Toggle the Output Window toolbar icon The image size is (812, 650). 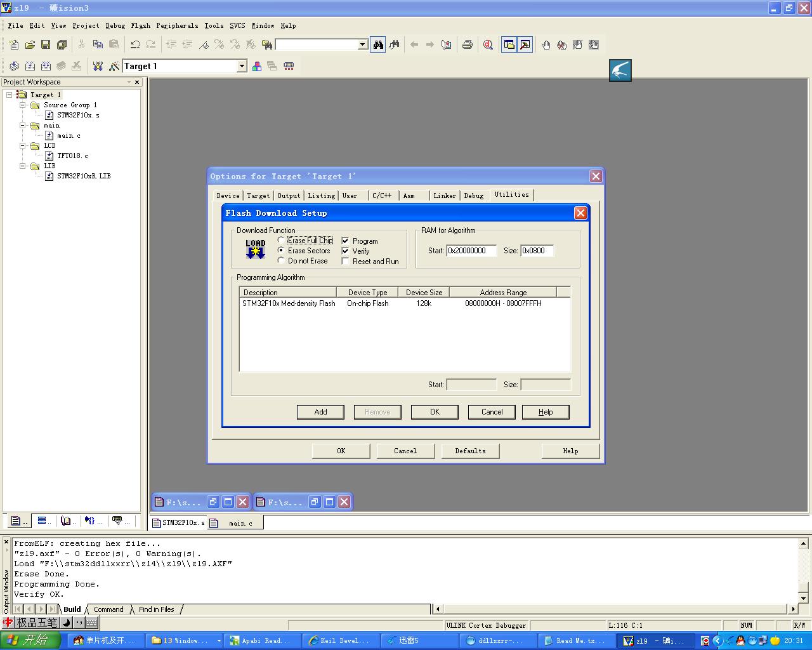(525, 44)
